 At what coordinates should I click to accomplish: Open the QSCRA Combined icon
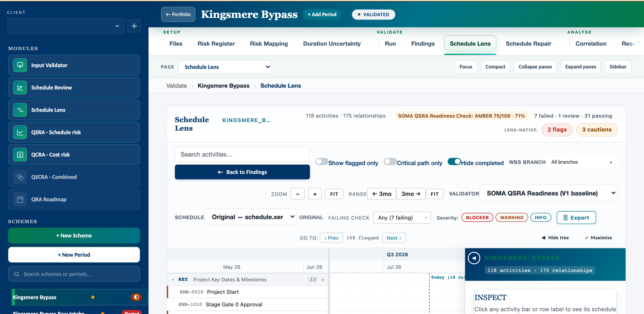20,177
